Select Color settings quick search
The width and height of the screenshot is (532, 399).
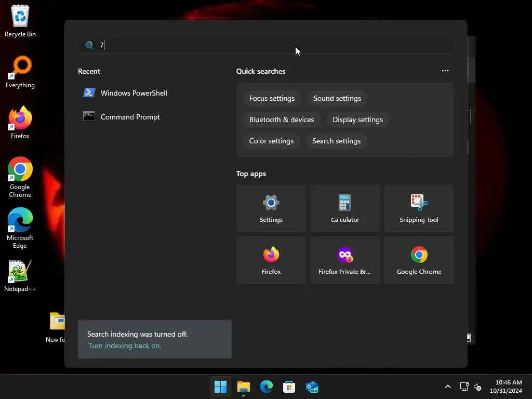(271, 141)
